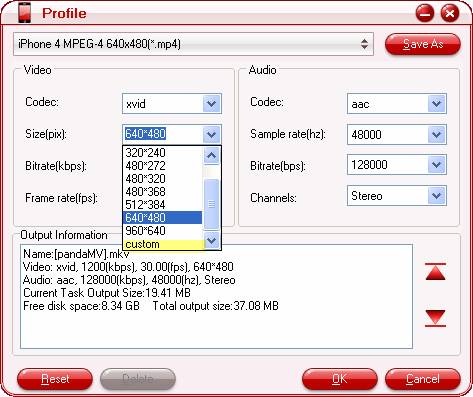Open the video Codec xvid dropdown
The height and width of the screenshot is (397, 473).
point(211,104)
